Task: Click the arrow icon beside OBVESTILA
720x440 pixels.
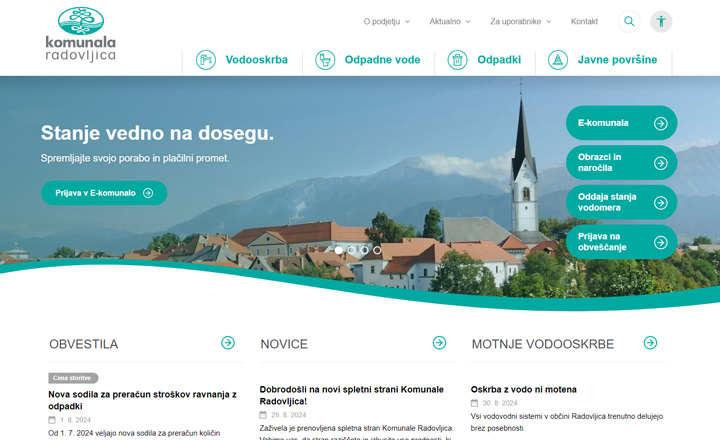Action: pos(228,343)
